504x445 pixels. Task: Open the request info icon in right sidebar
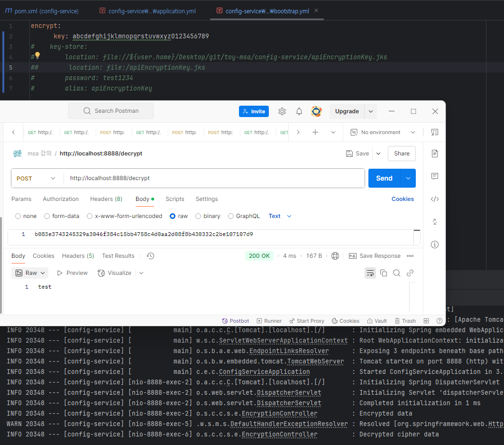(x=435, y=245)
